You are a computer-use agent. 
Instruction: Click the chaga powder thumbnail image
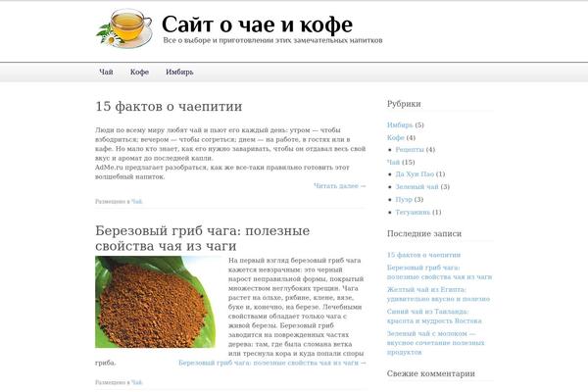coord(155,302)
